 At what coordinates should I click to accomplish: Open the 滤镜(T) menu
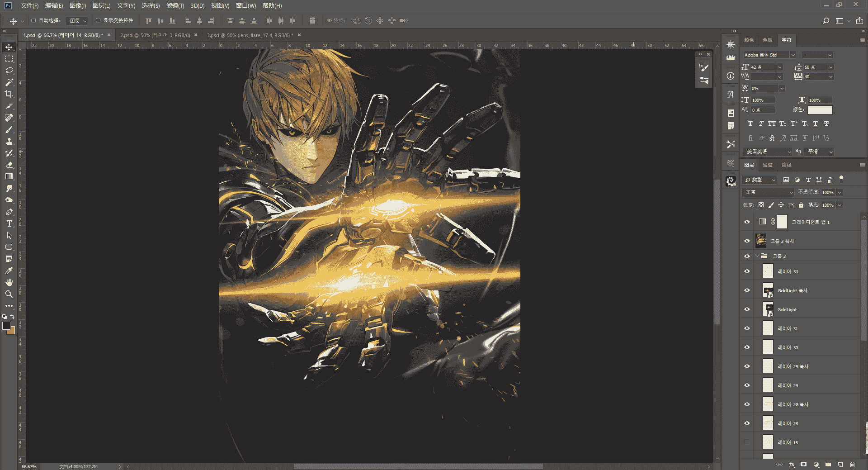click(175, 5)
